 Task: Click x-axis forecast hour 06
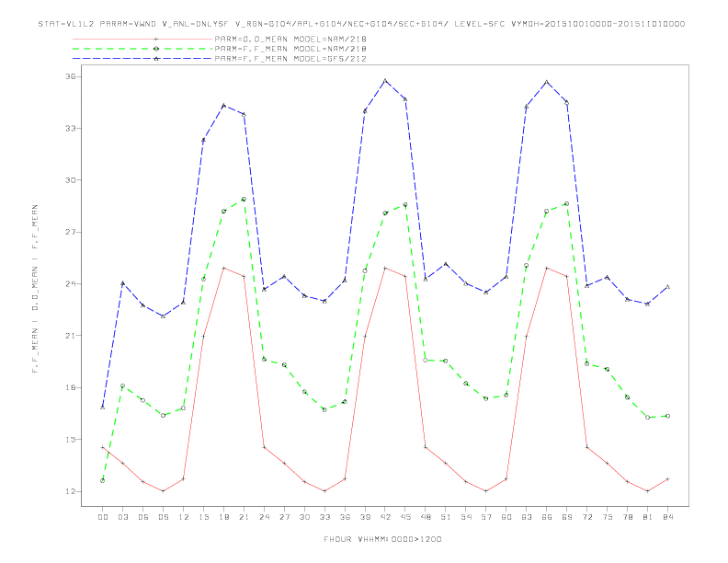pyautogui.click(x=143, y=517)
